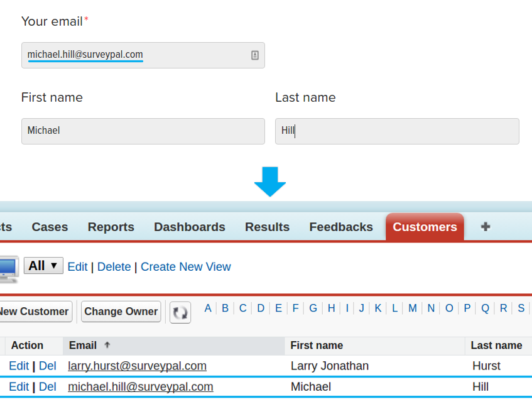Click the Your email input field
Viewport: 532px width, 409px height.
pyautogui.click(x=143, y=55)
